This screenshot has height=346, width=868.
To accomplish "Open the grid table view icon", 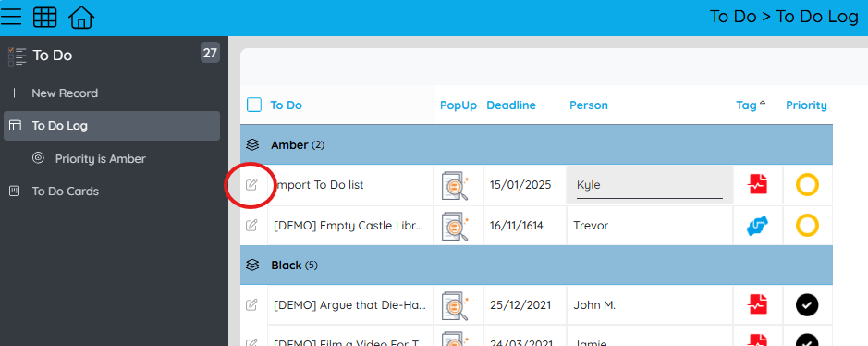I will point(45,18).
